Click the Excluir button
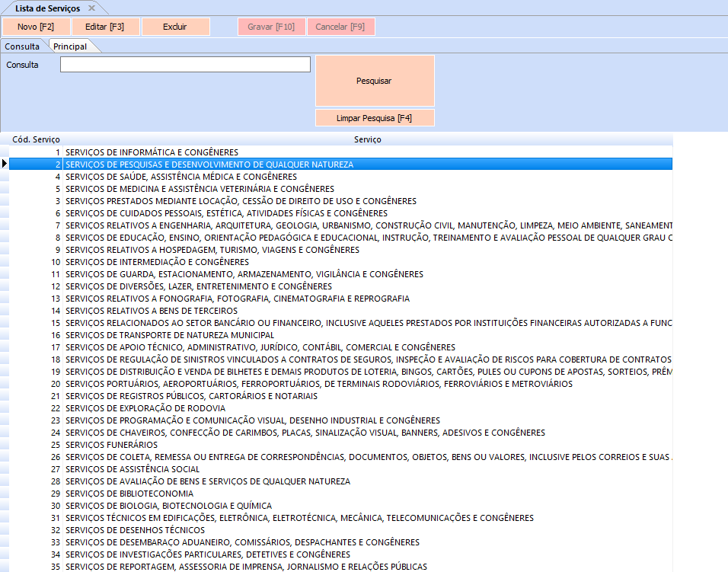728x572 pixels. coord(175,27)
